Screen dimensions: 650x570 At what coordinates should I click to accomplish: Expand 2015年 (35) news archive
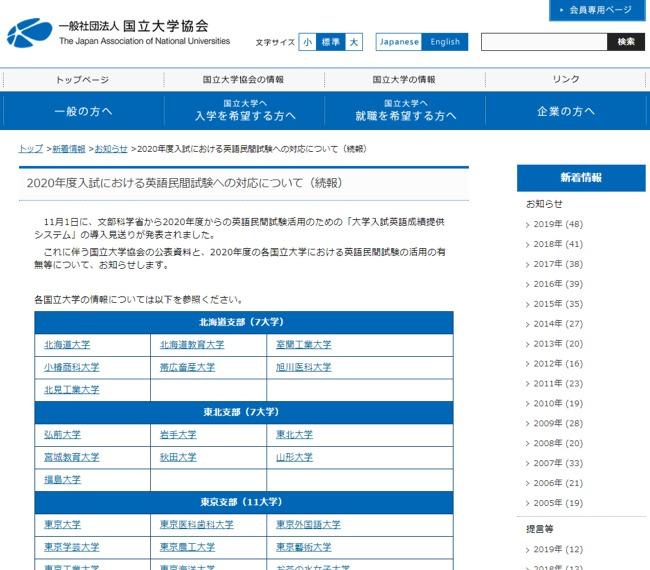coord(558,304)
